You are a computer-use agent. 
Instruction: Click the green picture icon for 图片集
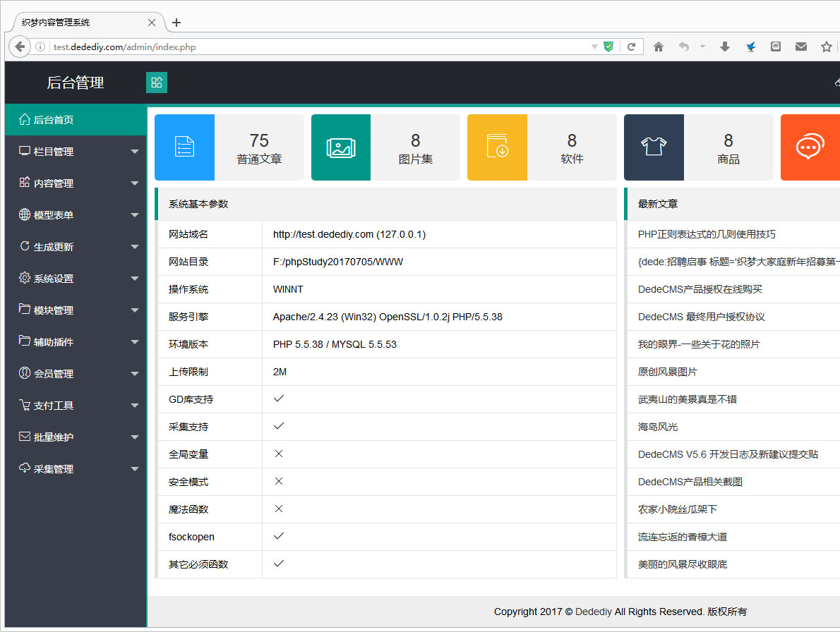tap(341, 147)
